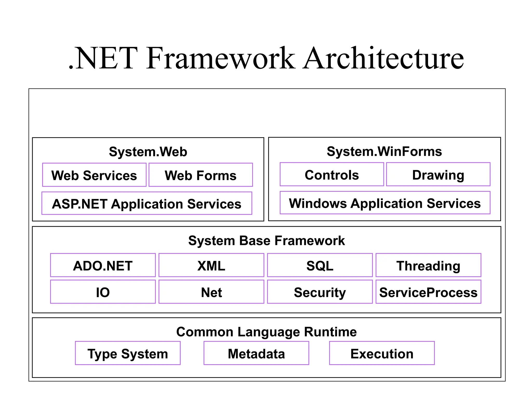Viewport: 532px width, 399px height.
Task: Click the Security box
Action: 320,292
